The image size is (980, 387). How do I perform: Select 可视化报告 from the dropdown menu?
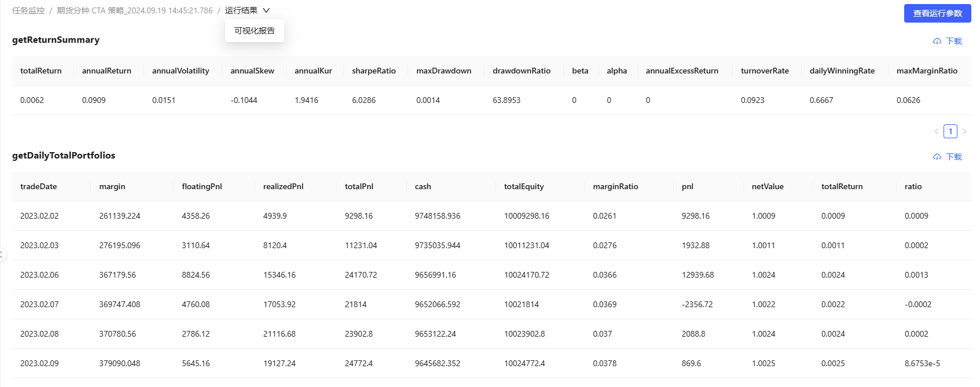pyautogui.click(x=255, y=31)
